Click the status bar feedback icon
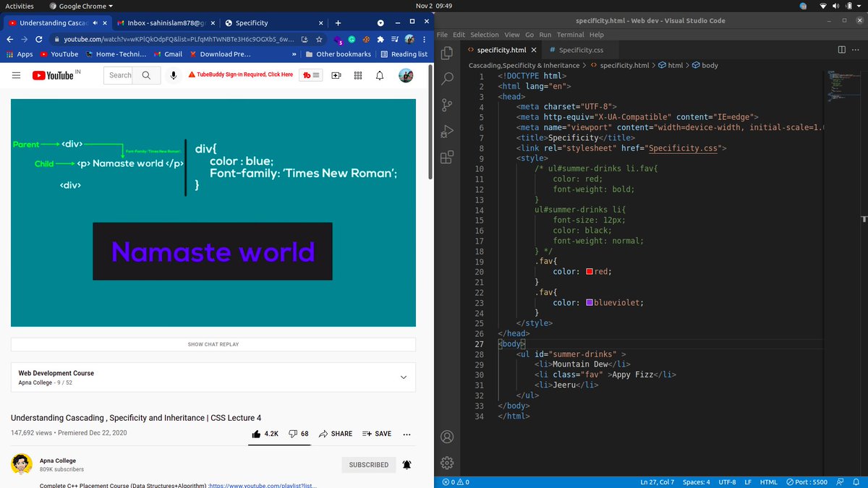The height and width of the screenshot is (488, 868). (x=840, y=482)
